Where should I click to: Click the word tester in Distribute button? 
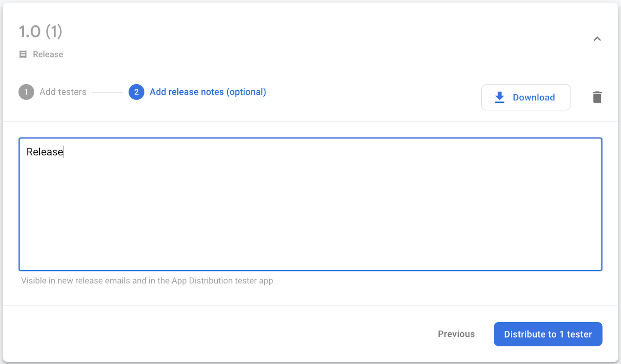click(x=579, y=334)
